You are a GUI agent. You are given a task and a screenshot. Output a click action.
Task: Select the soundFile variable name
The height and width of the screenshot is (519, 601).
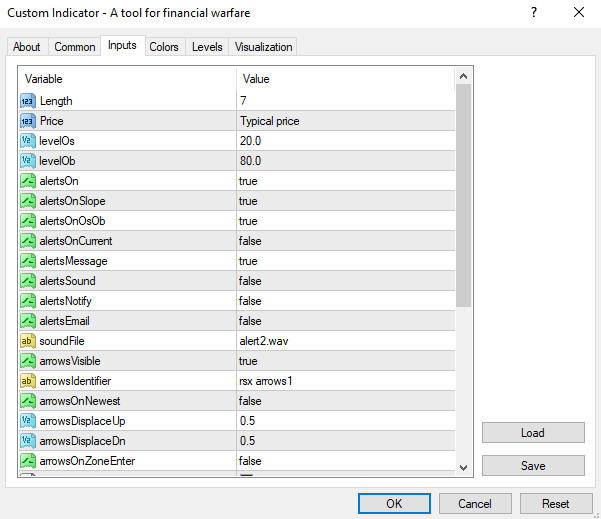[62, 341]
